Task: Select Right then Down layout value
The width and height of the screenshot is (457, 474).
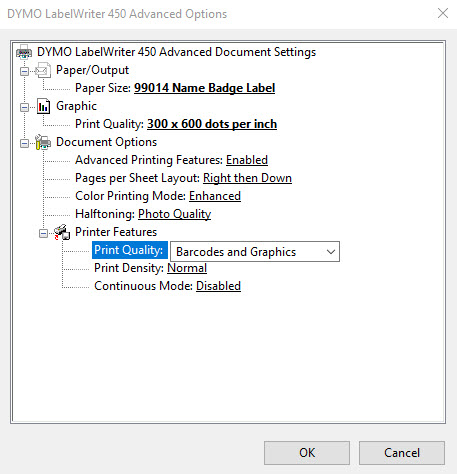Action: coord(247,178)
